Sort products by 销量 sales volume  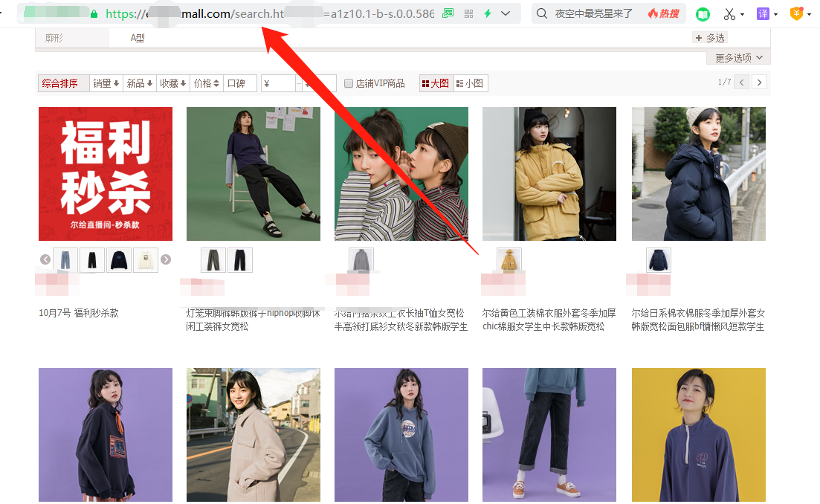pyautogui.click(x=106, y=83)
